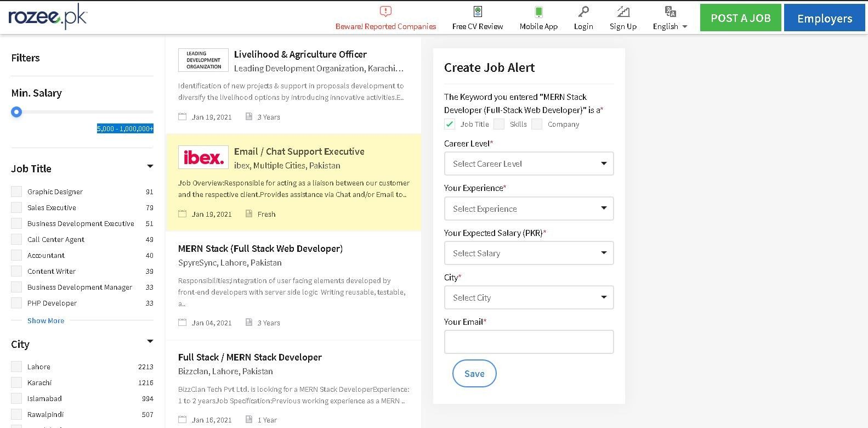
Task: Check the Company keyword type
Action: 537,124
